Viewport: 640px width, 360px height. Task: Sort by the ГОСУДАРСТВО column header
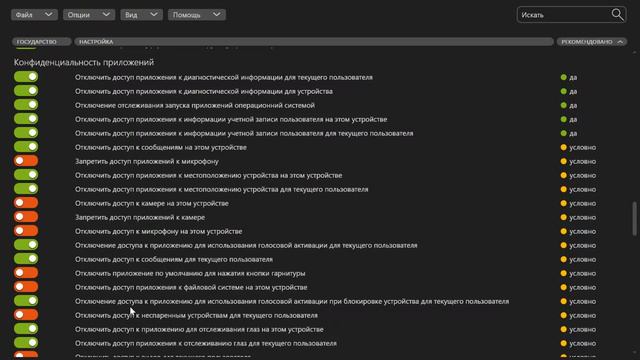[42, 42]
